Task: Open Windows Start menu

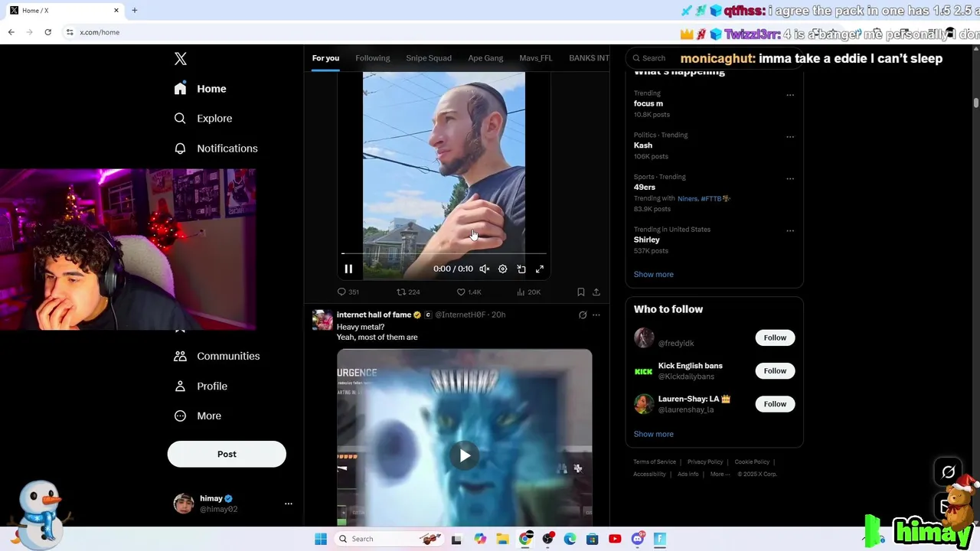Action: 321,539
